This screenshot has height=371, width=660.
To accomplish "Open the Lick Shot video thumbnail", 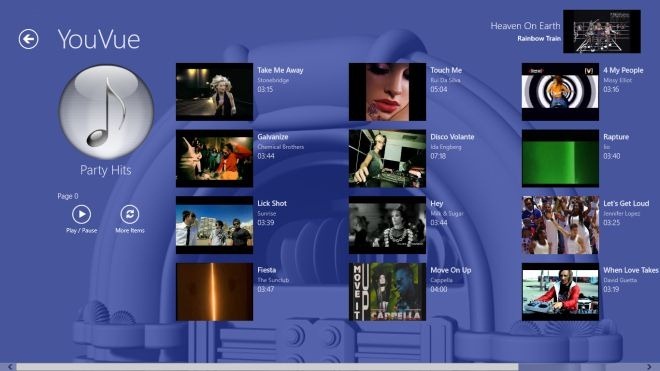I will [215, 225].
